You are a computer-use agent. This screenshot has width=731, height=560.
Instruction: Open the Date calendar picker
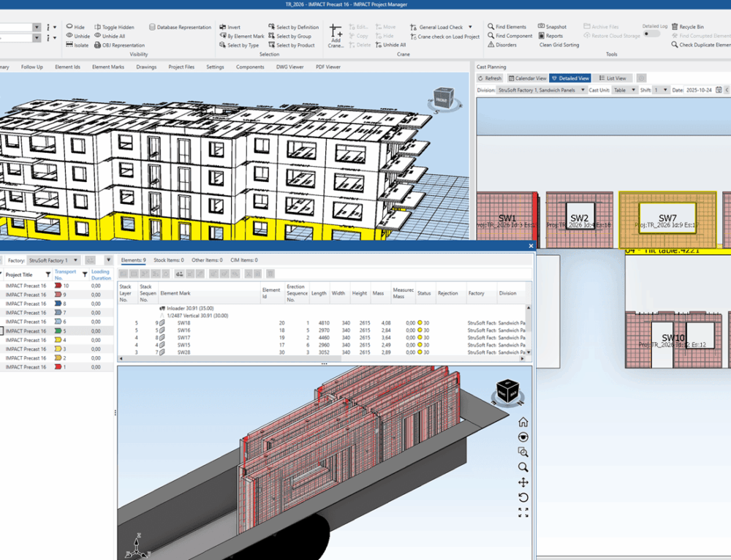pyautogui.click(x=719, y=90)
